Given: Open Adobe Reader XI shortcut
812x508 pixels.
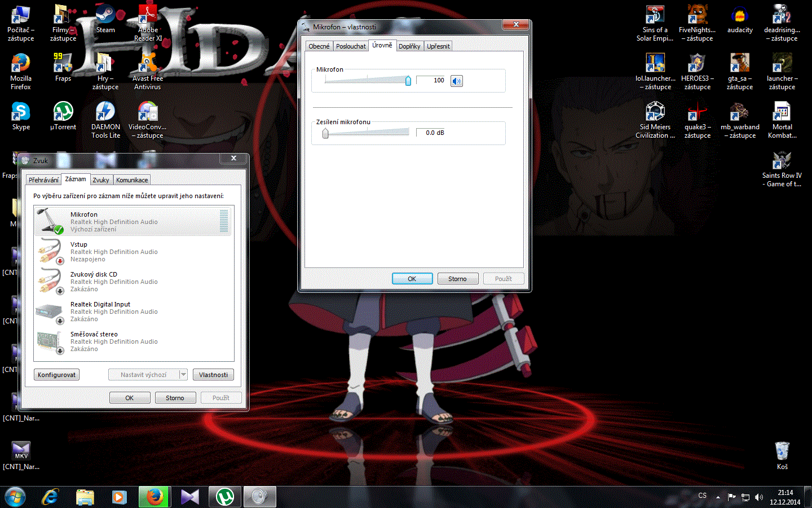Looking at the screenshot, I should pyautogui.click(x=148, y=23).
